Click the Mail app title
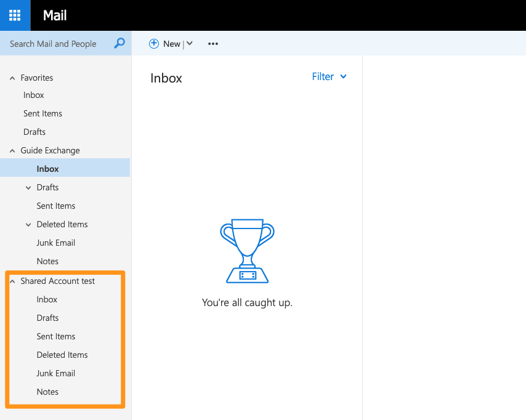Viewport: 526px width, 420px height. pyautogui.click(x=55, y=15)
